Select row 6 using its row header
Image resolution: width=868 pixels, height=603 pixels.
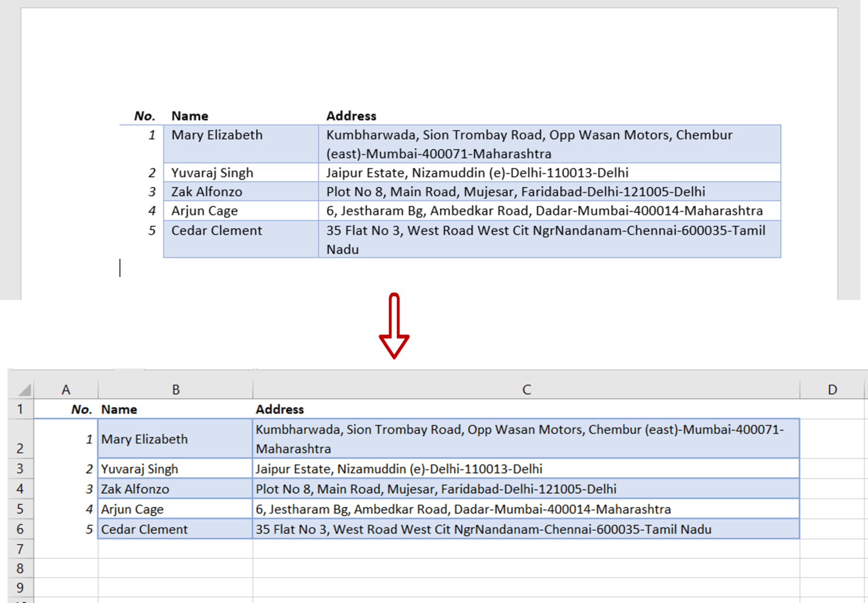pyautogui.click(x=20, y=529)
